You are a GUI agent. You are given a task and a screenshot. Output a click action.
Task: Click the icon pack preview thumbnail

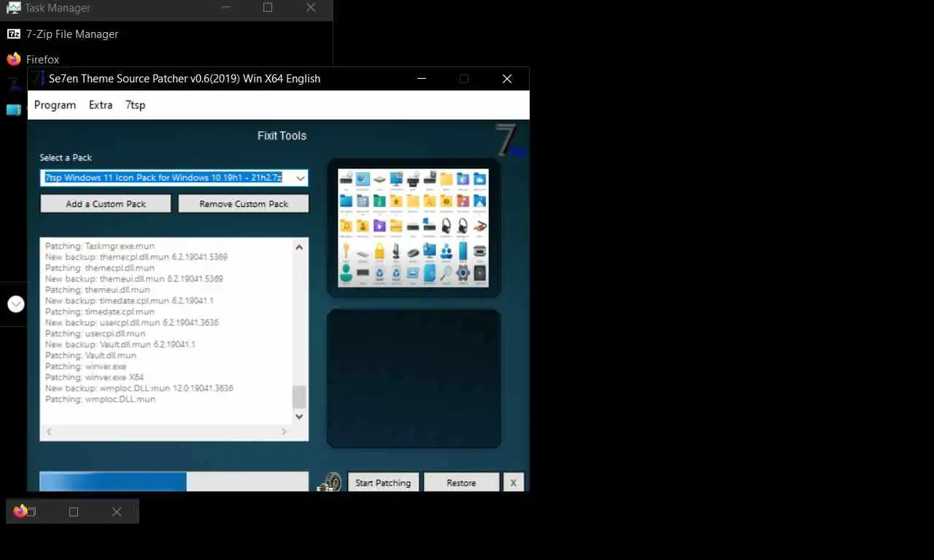click(x=413, y=228)
